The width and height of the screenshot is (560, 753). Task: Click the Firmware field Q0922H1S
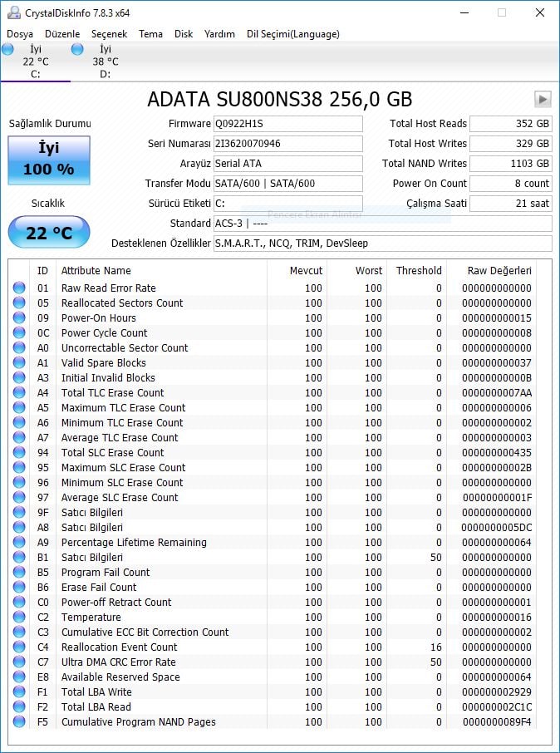point(288,123)
